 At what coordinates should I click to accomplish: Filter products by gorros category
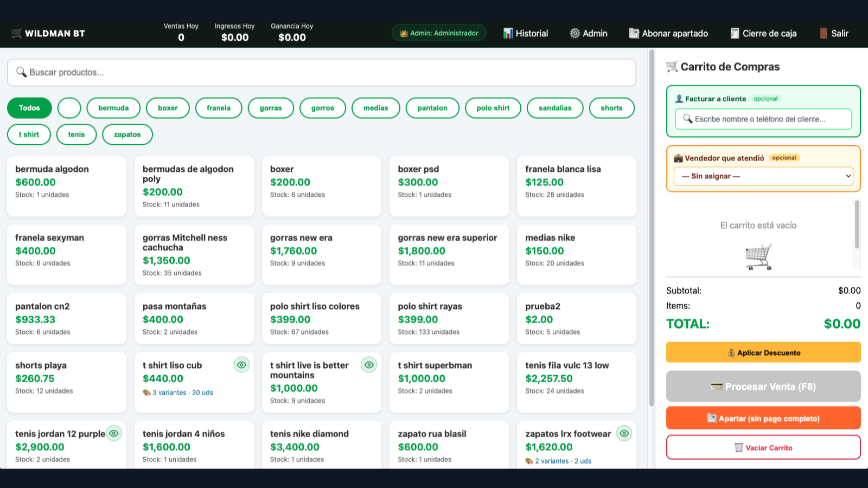[323, 108]
